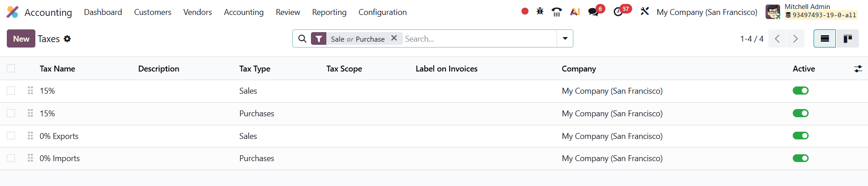Toggle Active for 0% Imports tax

800,158
